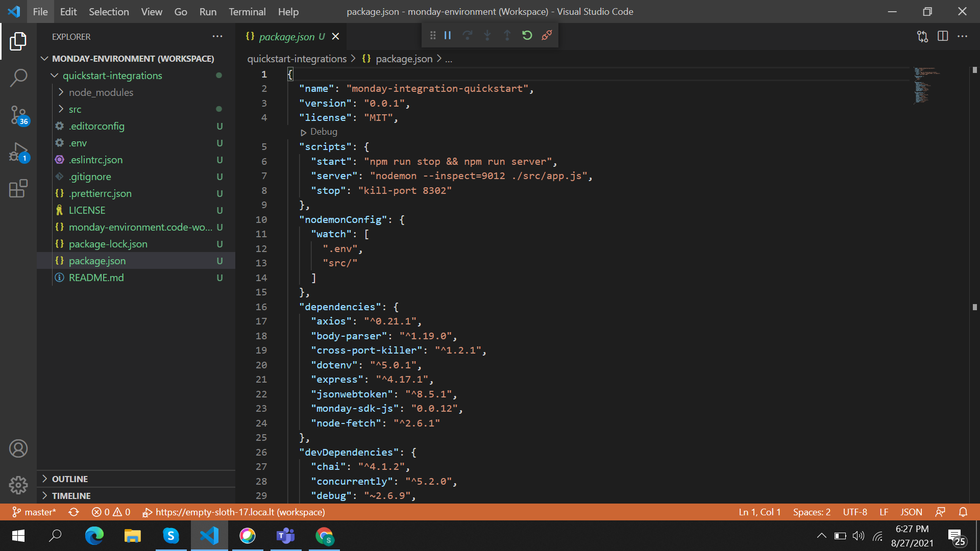980x551 pixels.
Task: Change language mode JSON
Action: pos(911,512)
